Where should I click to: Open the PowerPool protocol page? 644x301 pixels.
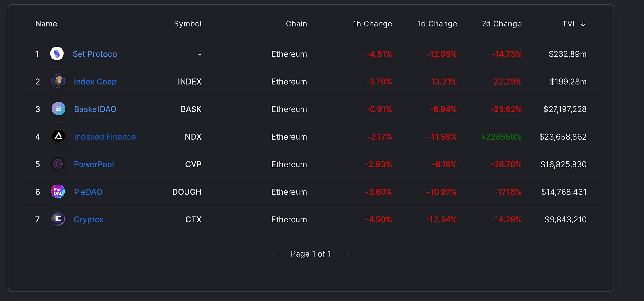pos(94,164)
